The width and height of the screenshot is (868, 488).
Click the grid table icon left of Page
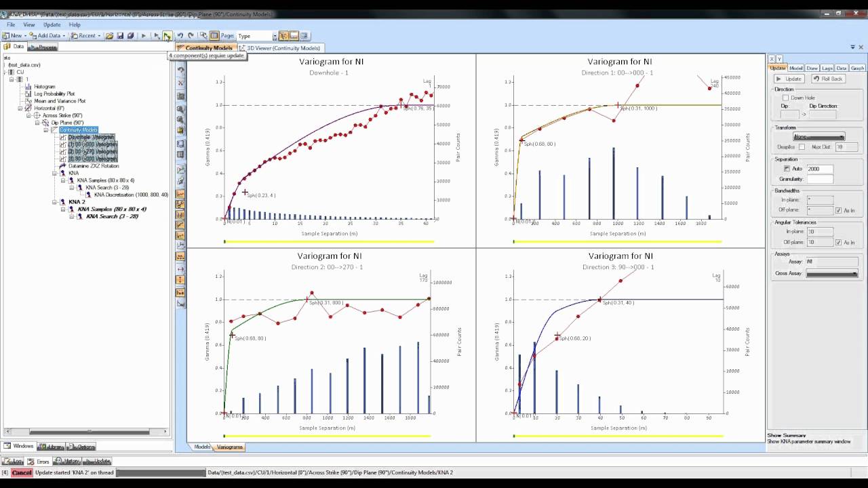pos(214,35)
